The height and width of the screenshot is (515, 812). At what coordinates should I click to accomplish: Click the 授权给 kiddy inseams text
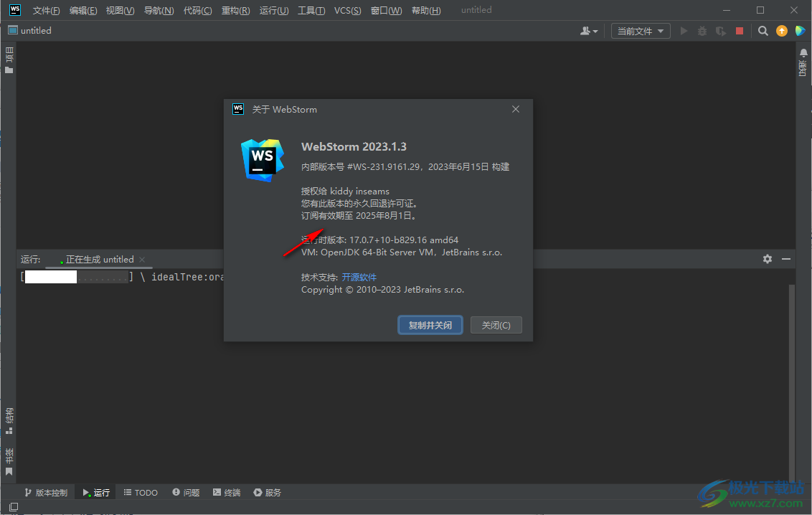(345, 192)
